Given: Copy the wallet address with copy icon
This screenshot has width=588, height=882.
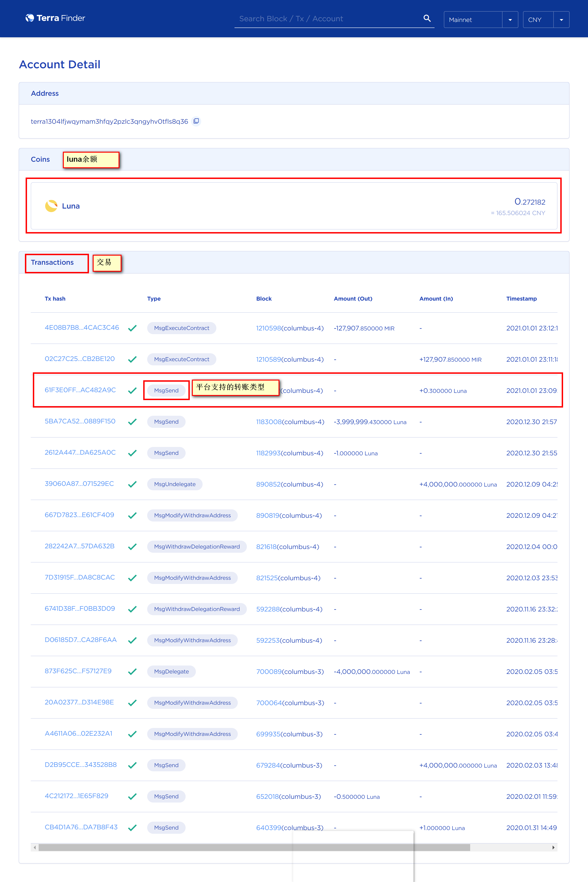Looking at the screenshot, I should pyautogui.click(x=196, y=121).
